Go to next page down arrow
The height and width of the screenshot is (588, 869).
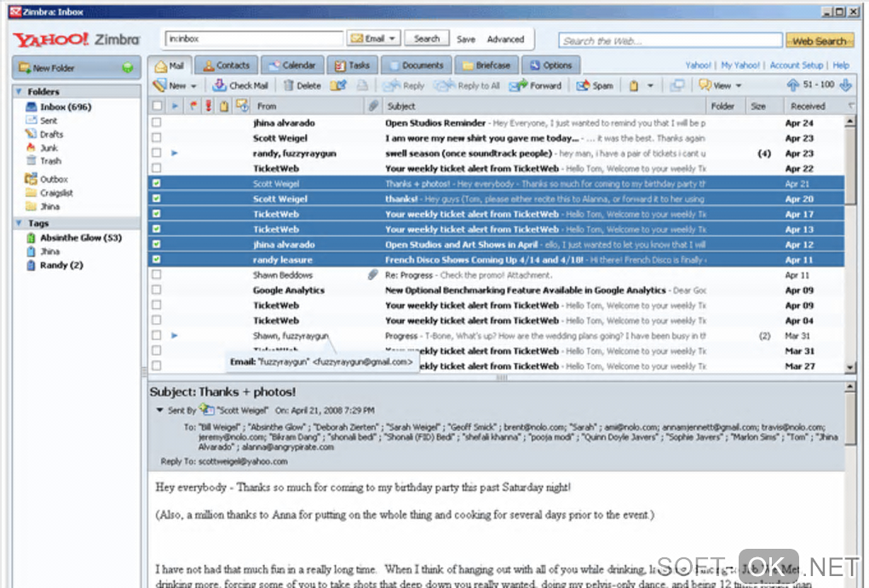(845, 85)
